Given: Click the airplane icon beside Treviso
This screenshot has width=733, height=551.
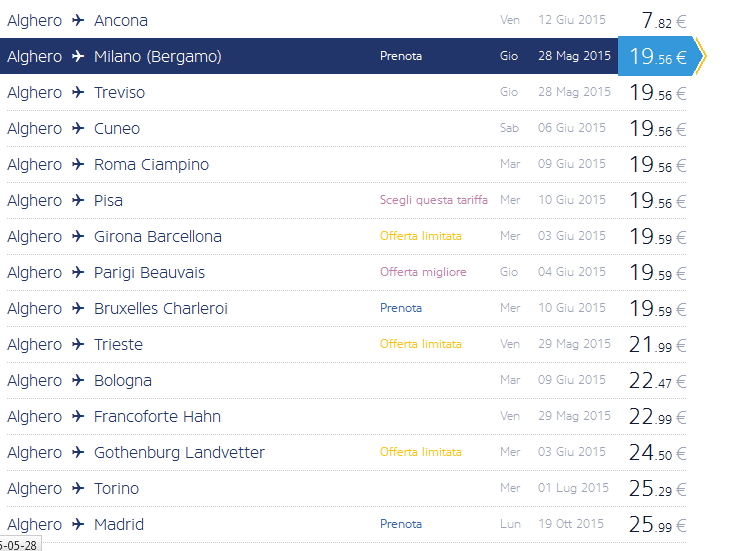Looking at the screenshot, I should pos(78,93).
